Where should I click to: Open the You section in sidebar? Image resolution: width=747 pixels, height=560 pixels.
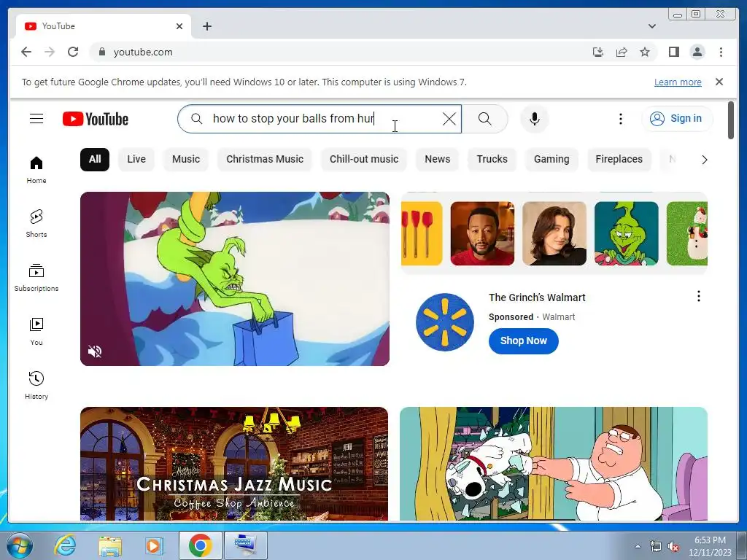[x=36, y=332]
